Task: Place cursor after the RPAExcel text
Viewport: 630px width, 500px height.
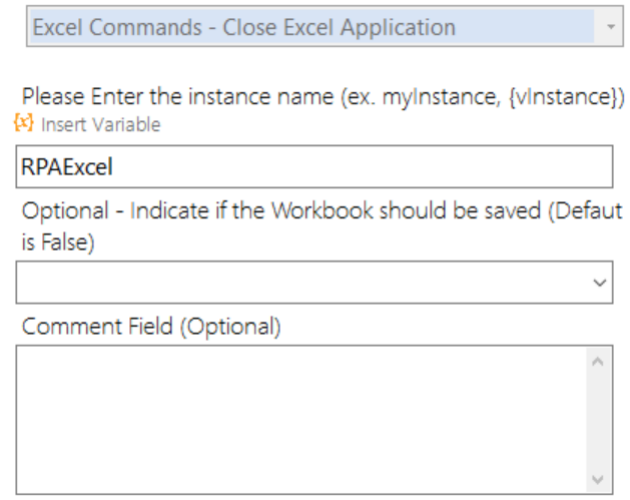Action: coord(115,166)
